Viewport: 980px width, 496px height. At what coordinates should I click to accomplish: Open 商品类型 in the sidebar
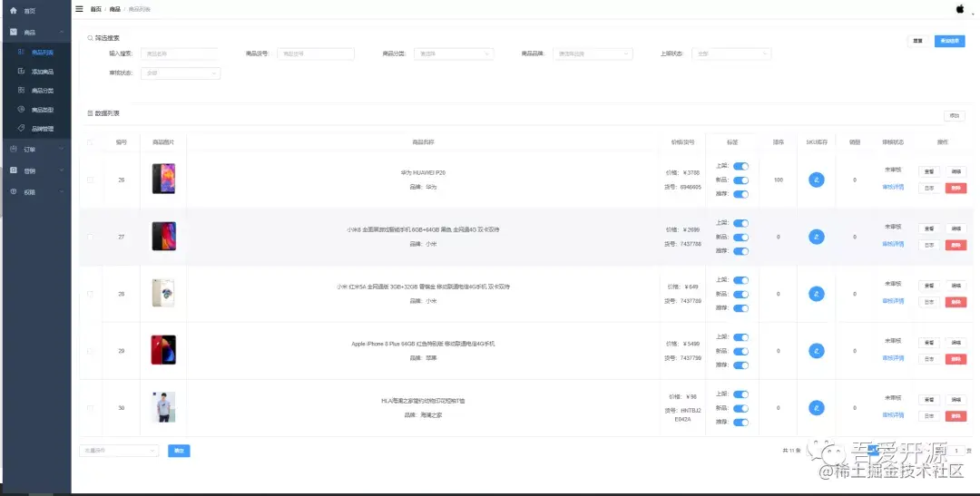pyautogui.click(x=35, y=110)
